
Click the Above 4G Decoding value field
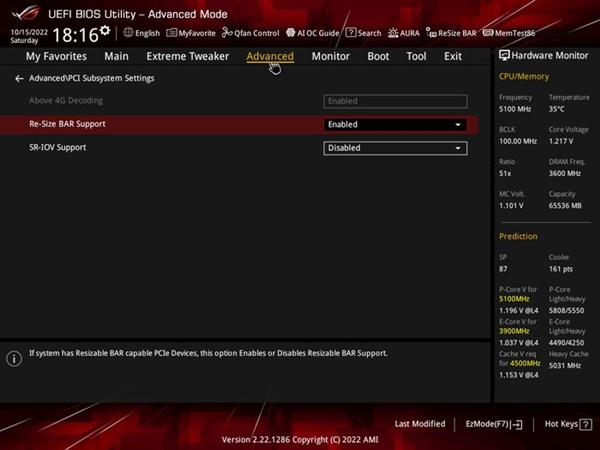click(396, 101)
